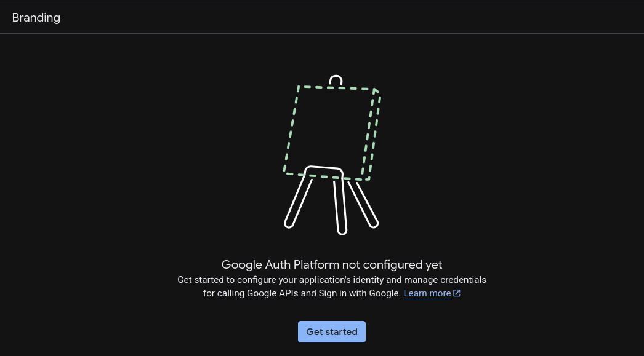644x356 pixels.
Task: Click the external link icon beside Learn more
Action: tap(457, 293)
